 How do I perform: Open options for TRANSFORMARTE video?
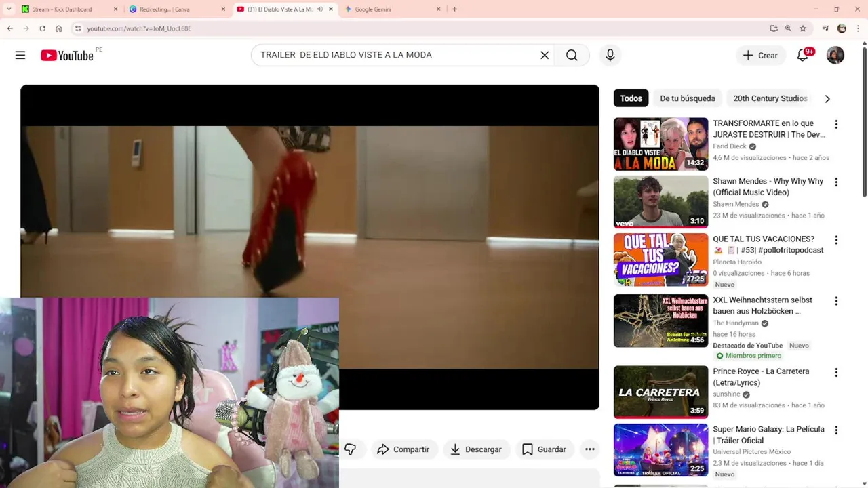pos(836,125)
